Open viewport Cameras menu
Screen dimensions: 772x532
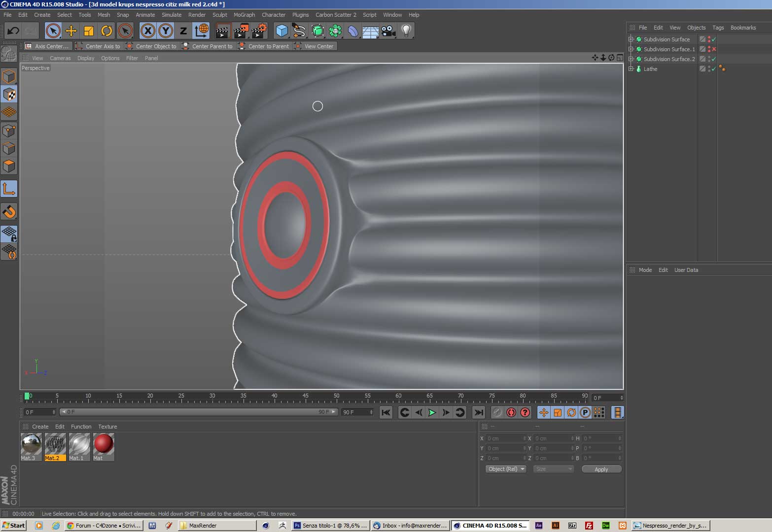click(60, 58)
